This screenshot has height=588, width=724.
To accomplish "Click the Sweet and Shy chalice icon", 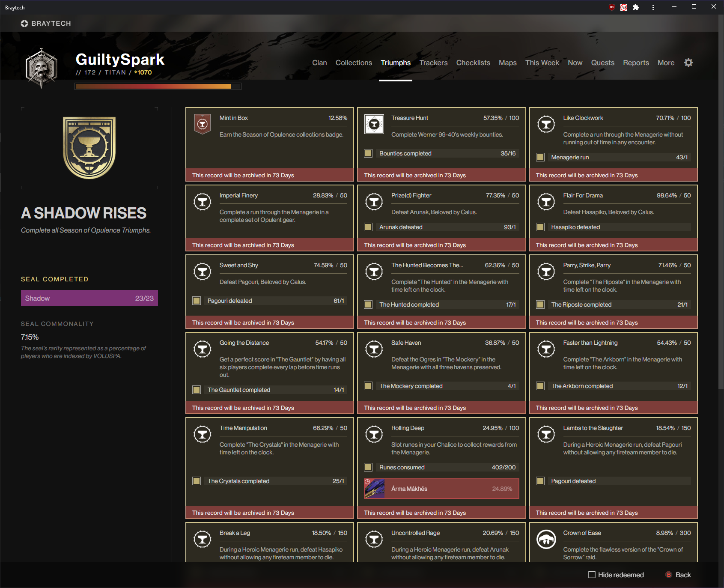I will [203, 272].
